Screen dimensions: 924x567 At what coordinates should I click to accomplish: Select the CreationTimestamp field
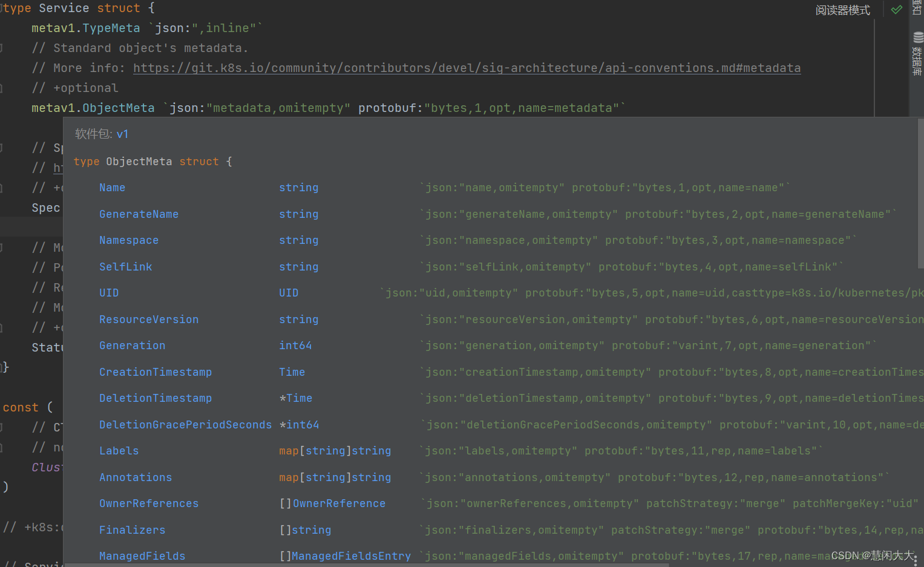pos(156,372)
